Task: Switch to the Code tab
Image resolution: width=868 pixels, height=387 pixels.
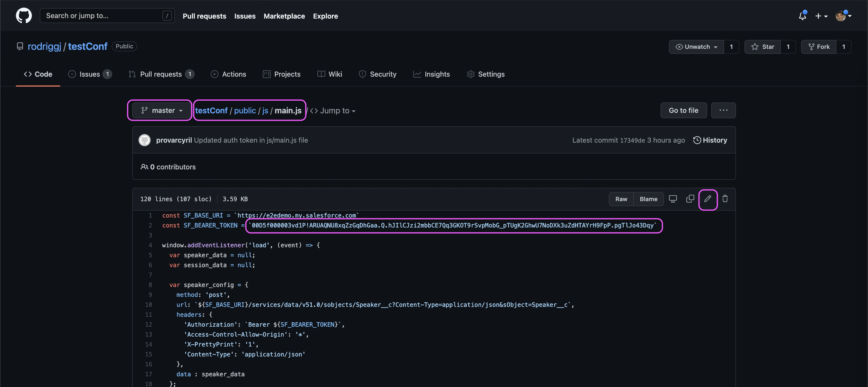Action: [x=38, y=74]
